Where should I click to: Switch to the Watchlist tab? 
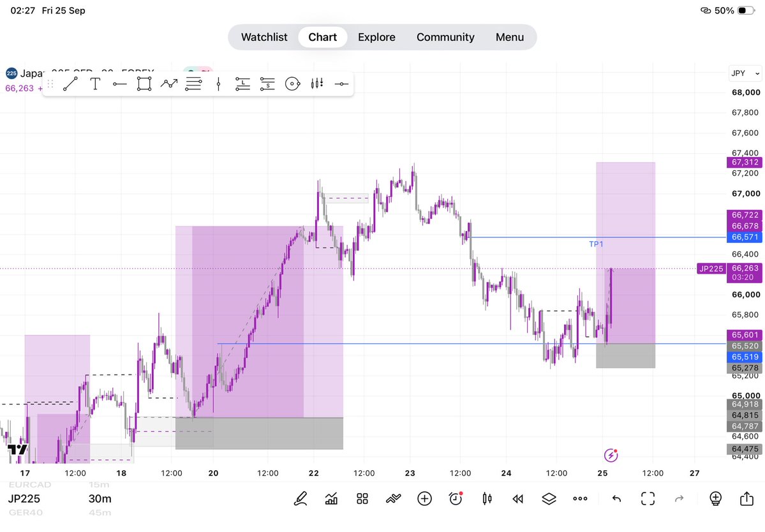[264, 37]
